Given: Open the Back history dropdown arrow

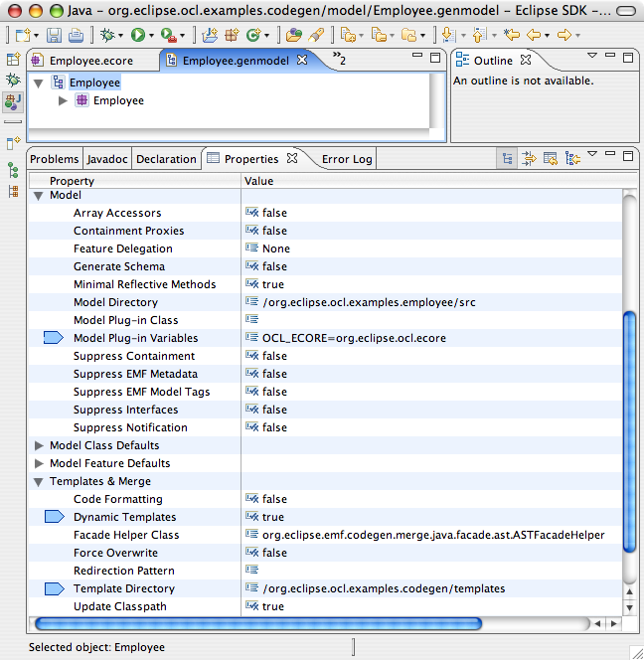Looking at the screenshot, I should pyautogui.click(x=548, y=36).
